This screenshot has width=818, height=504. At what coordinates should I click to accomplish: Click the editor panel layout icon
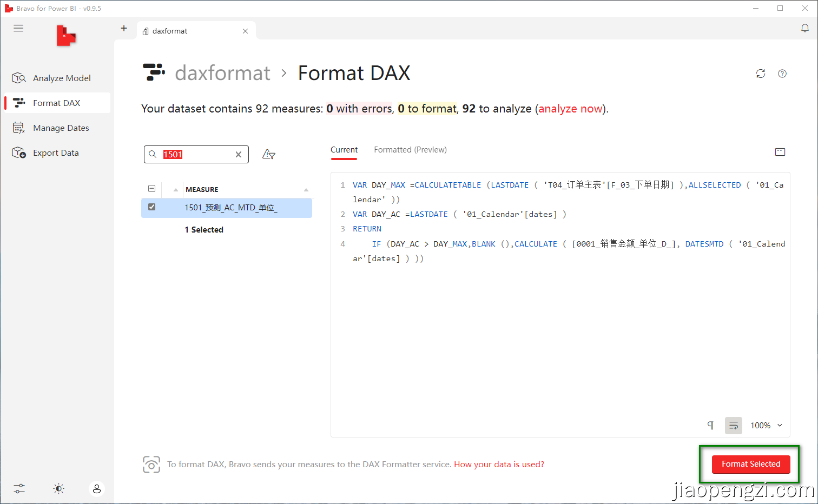click(x=780, y=152)
